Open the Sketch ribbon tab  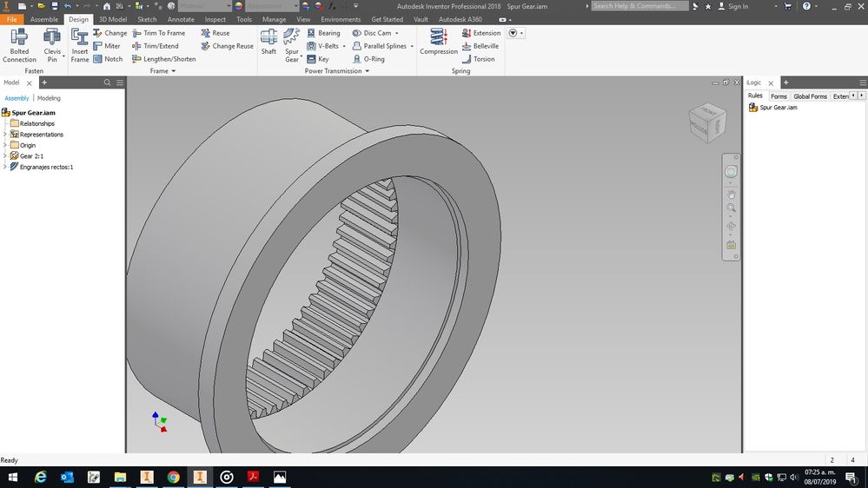point(147,19)
